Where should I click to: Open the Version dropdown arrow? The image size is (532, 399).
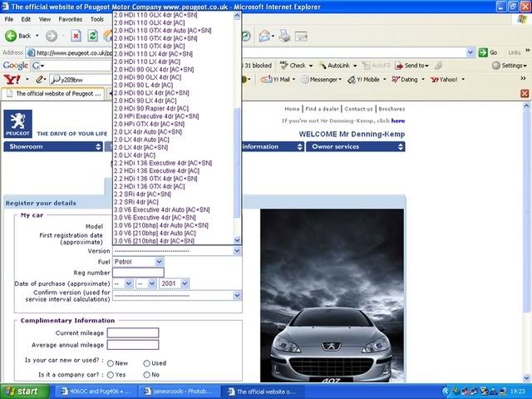pyautogui.click(x=237, y=251)
